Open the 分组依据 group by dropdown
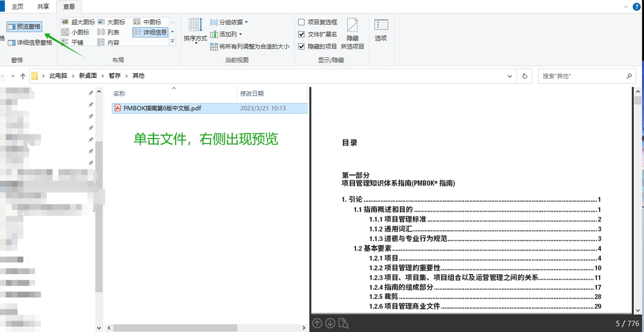Screen dimensions: 644x332 [x=229, y=22]
